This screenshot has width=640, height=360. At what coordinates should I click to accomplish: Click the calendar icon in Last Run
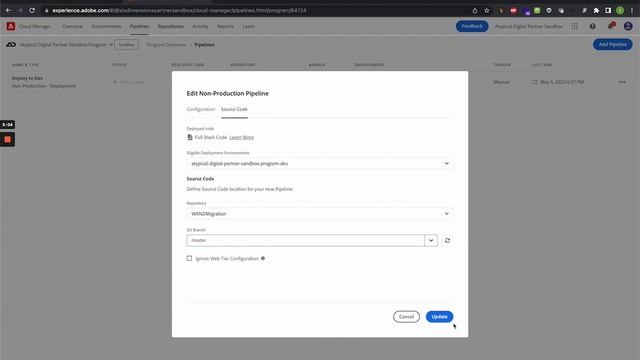tap(535, 82)
